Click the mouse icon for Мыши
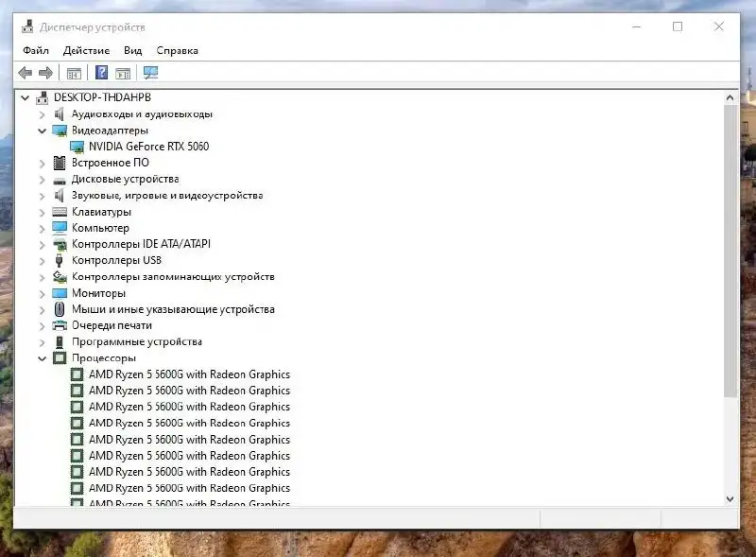This screenshot has height=557, width=756. coord(60,309)
